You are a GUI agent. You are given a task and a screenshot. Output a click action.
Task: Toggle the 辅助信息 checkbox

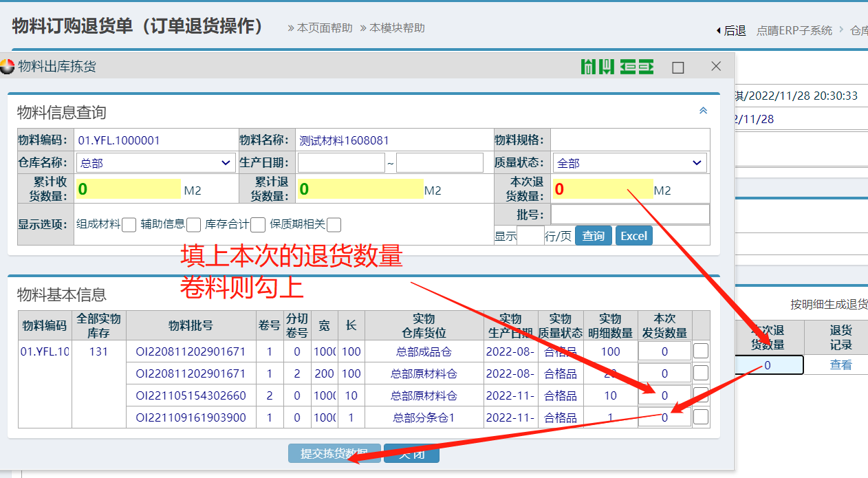tap(193, 224)
